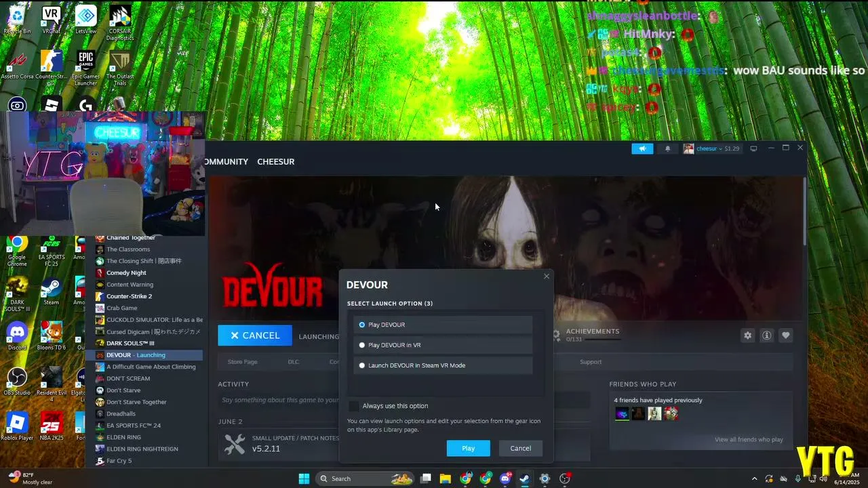Click Play in the launch dialog
The height and width of the screenshot is (488, 868).
[468, 448]
